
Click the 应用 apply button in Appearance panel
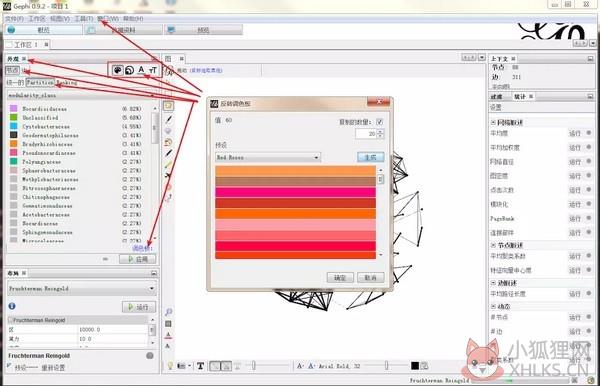(x=138, y=259)
